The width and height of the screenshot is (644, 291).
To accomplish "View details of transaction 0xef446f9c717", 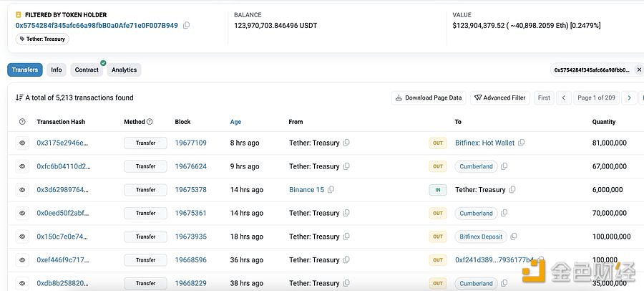I will coord(22,260).
